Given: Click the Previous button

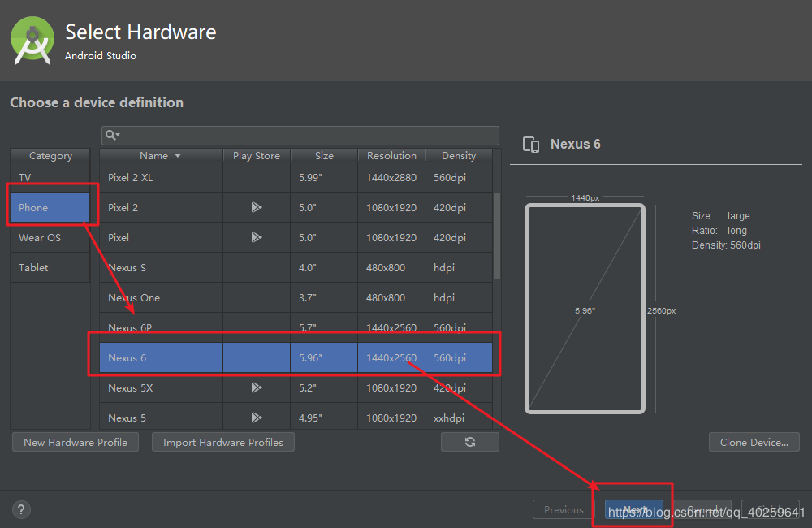Looking at the screenshot, I should pyautogui.click(x=564, y=510).
